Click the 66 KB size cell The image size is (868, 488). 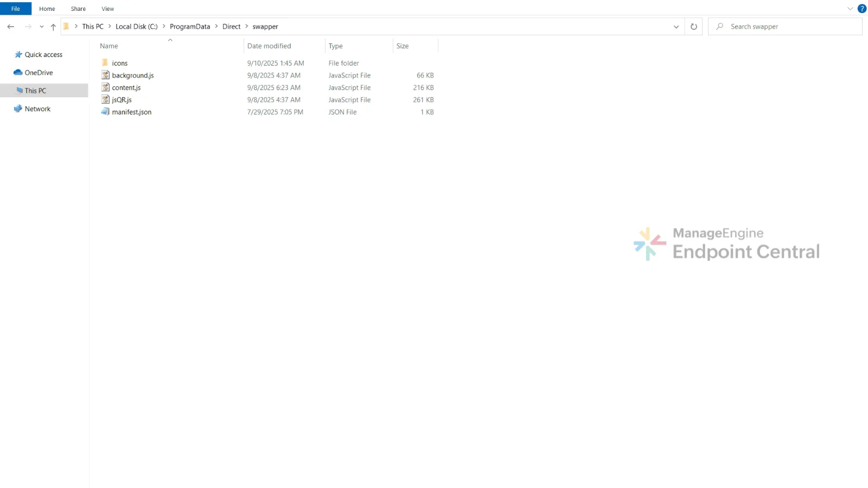pos(425,75)
